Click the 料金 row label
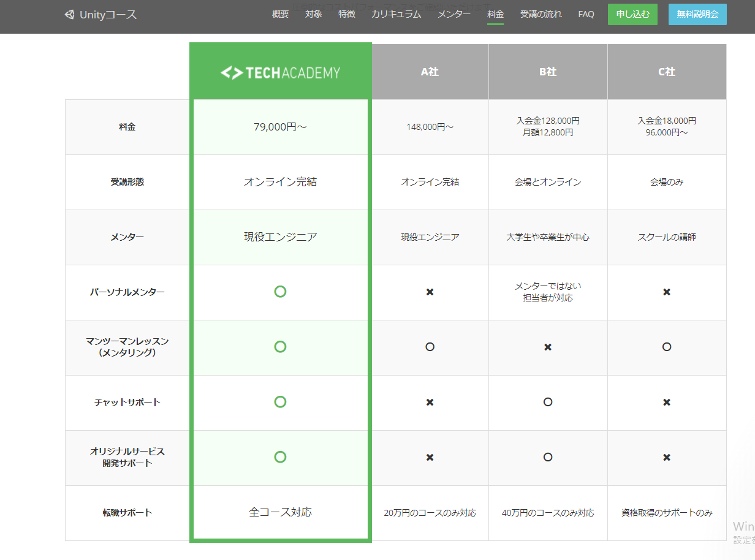 [127, 127]
